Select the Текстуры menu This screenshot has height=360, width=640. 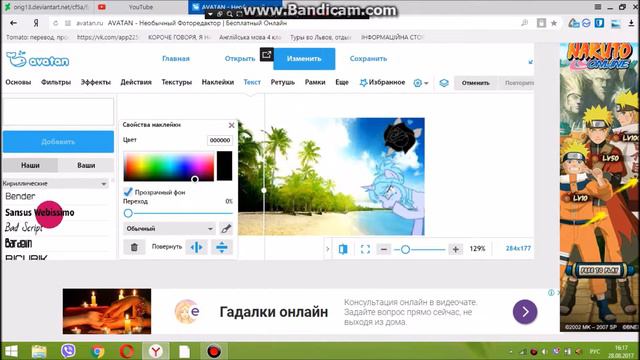coord(176,82)
